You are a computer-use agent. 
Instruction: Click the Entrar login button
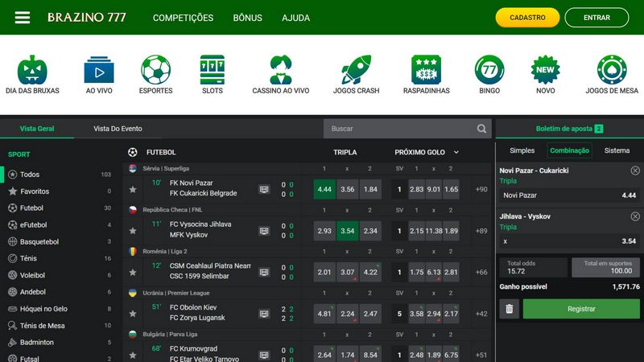[597, 18]
